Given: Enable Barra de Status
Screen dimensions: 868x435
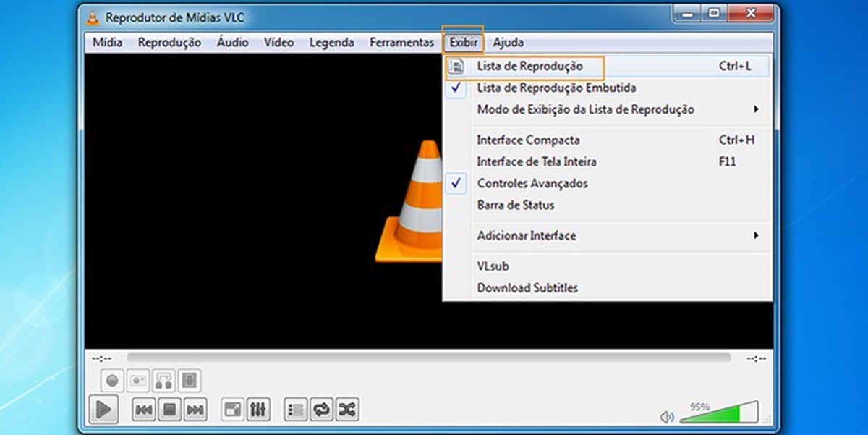Looking at the screenshot, I should point(608,205).
